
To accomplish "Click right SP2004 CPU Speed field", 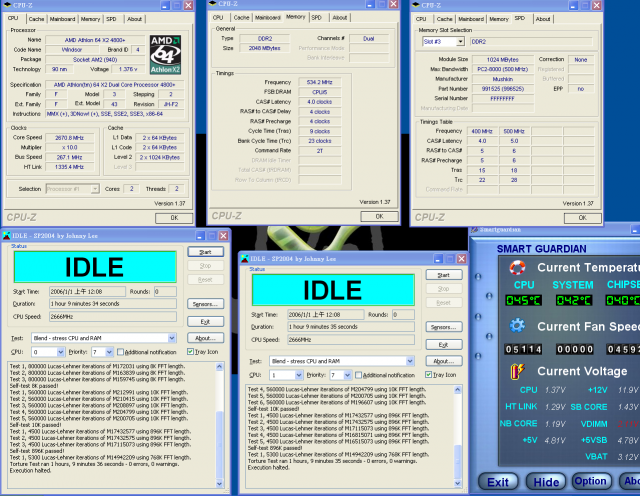I will coord(351,339).
